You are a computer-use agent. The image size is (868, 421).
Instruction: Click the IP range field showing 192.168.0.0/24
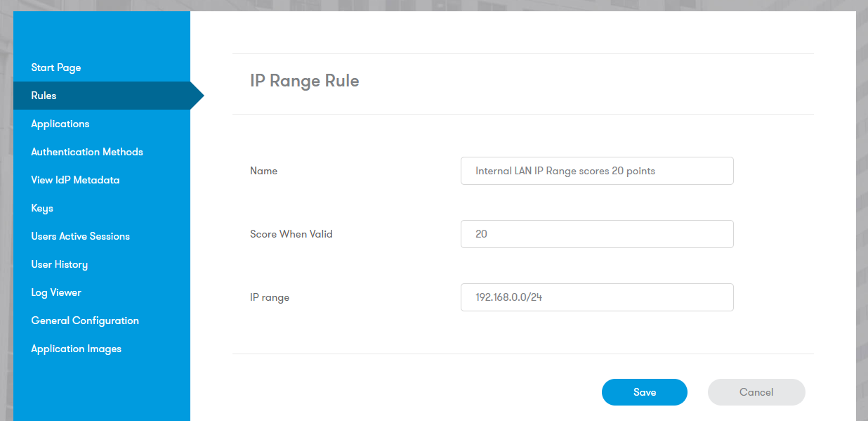(x=597, y=297)
